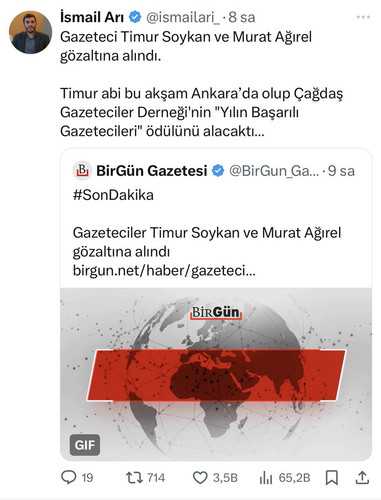
Task: Follow the birgun.net/haber/gazeteci link
Action: pos(164,271)
